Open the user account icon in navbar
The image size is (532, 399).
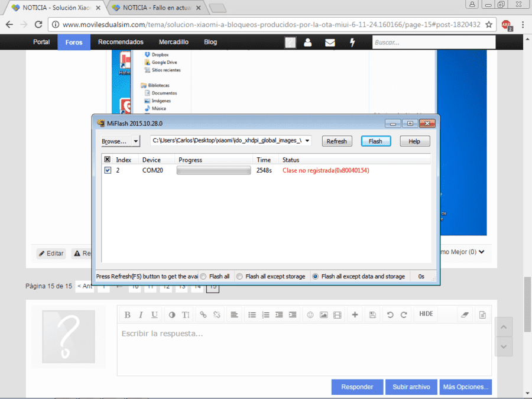(x=308, y=43)
